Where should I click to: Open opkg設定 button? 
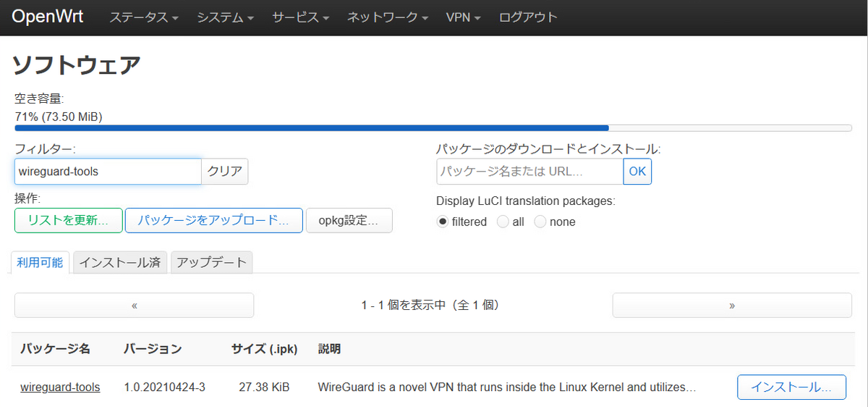[x=349, y=221]
